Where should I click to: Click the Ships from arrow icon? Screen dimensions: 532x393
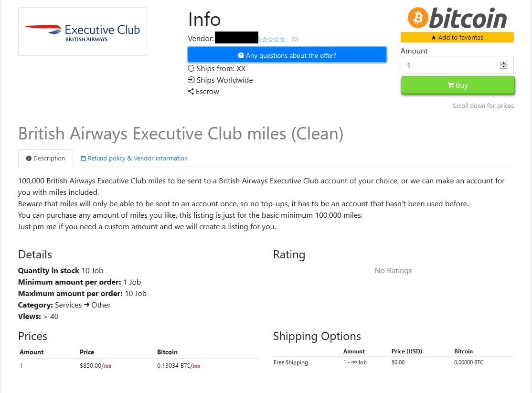(191, 68)
